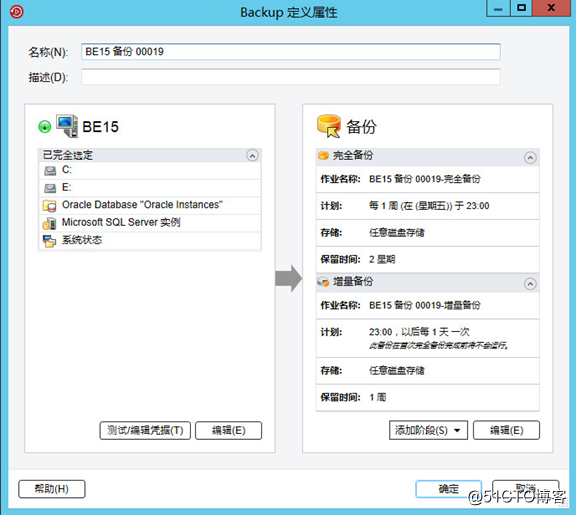This screenshot has height=515, width=576.
Task: Select Oracle Database "Oracle Instances" row
Action: click(x=150, y=206)
